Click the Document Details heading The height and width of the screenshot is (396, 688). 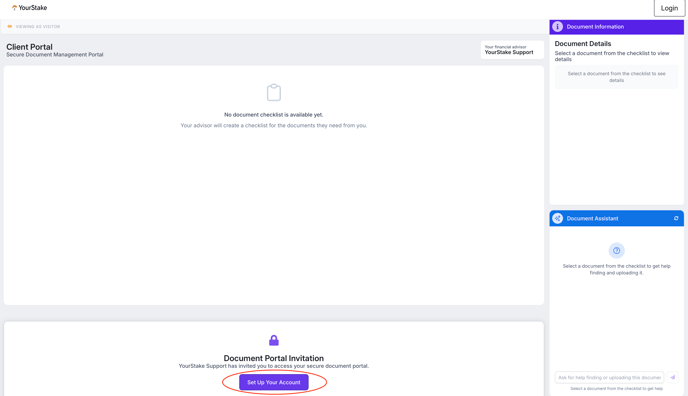tap(583, 44)
